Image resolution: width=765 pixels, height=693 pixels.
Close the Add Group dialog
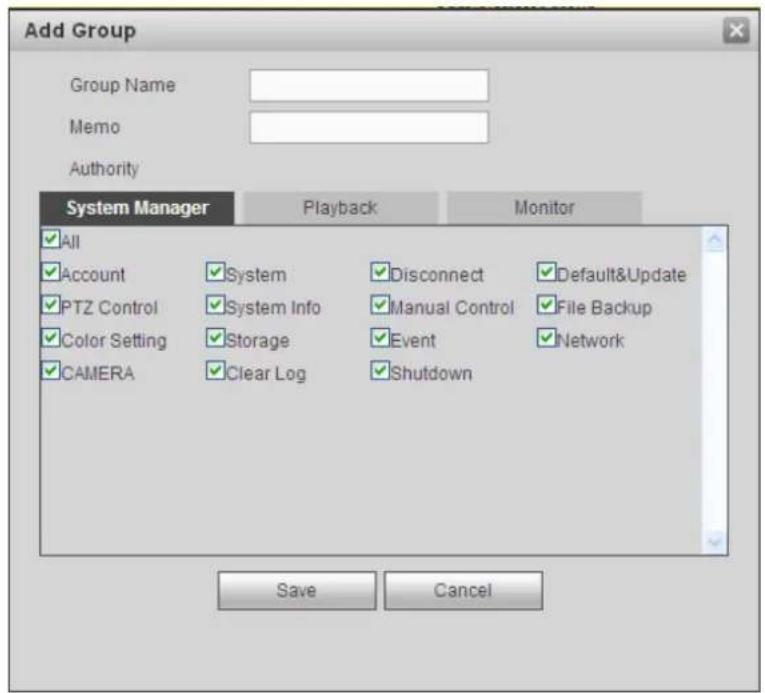click(736, 31)
